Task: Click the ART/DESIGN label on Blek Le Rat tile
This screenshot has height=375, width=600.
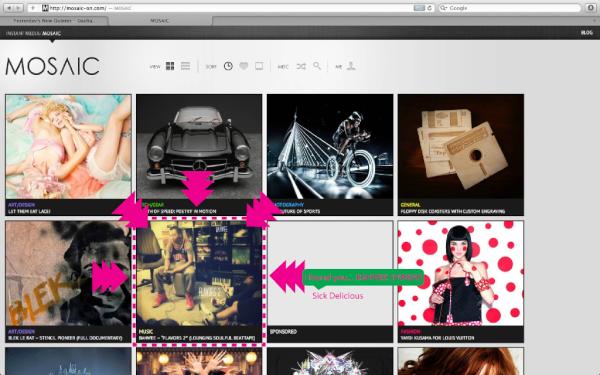Action: [x=21, y=332]
